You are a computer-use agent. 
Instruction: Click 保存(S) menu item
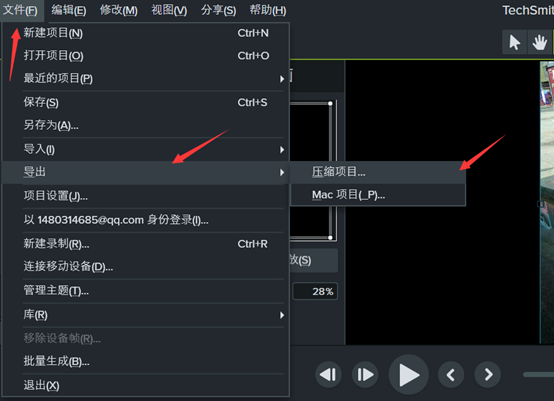pos(146,102)
